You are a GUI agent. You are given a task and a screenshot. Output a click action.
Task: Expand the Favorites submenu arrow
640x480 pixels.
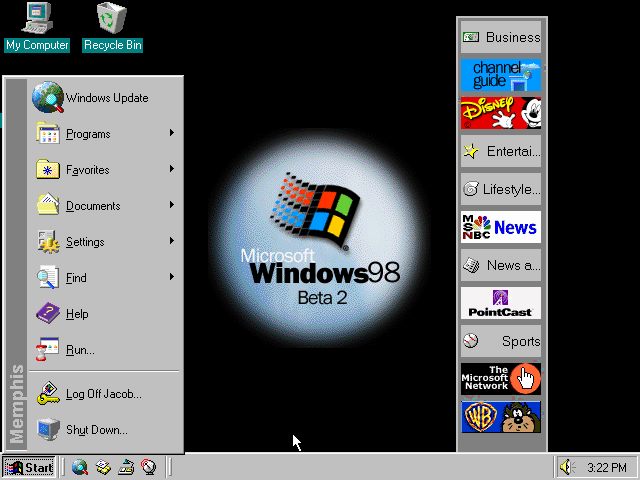[x=172, y=169]
